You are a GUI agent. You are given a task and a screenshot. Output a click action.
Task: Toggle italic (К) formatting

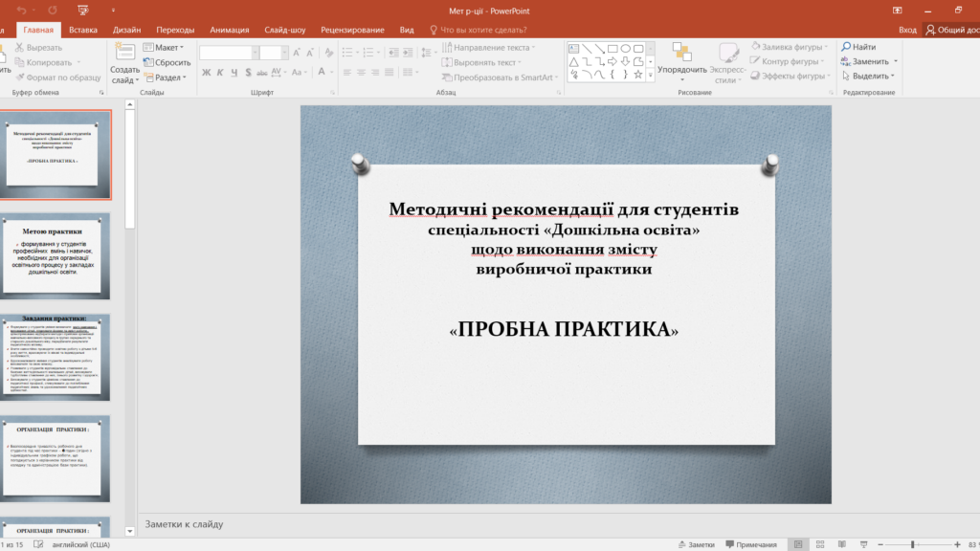point(219,73)
